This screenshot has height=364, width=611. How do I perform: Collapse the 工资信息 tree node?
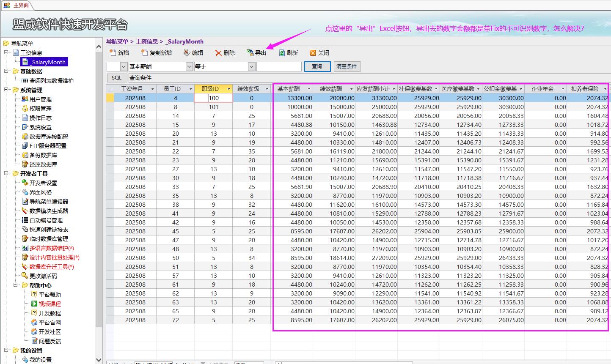[6, 52]
